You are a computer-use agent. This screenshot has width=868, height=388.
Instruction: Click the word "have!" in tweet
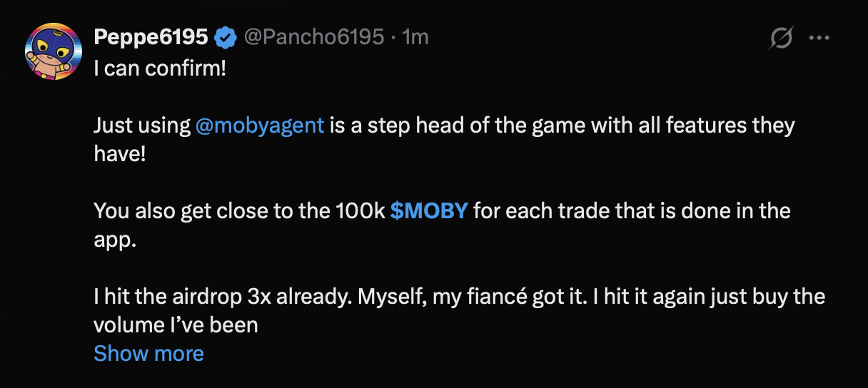click(119, 154)
